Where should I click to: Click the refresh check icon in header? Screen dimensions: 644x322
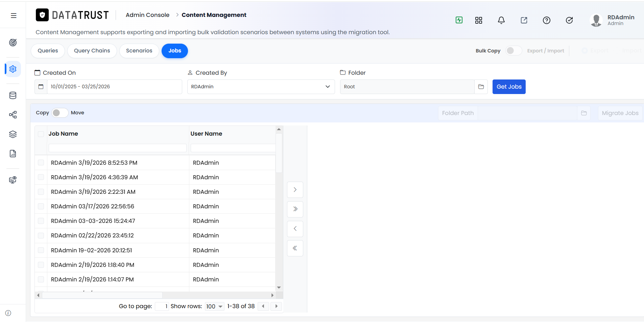569,20
